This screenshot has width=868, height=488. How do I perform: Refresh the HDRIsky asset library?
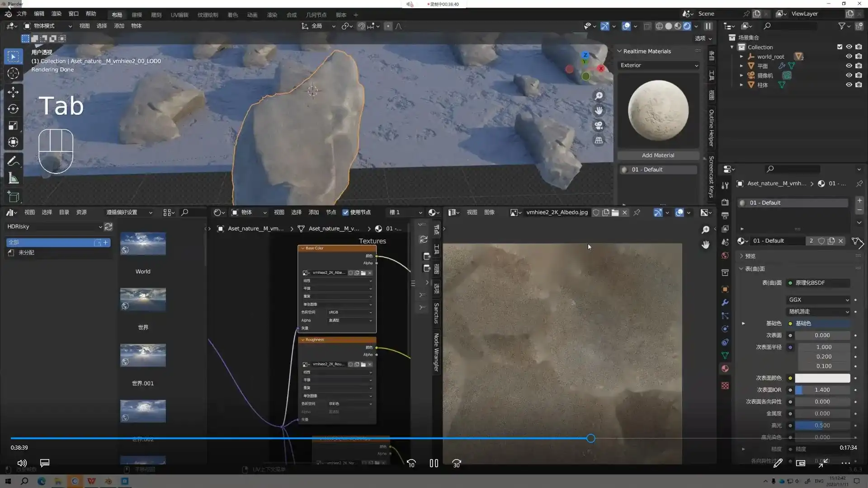point(108,226)
